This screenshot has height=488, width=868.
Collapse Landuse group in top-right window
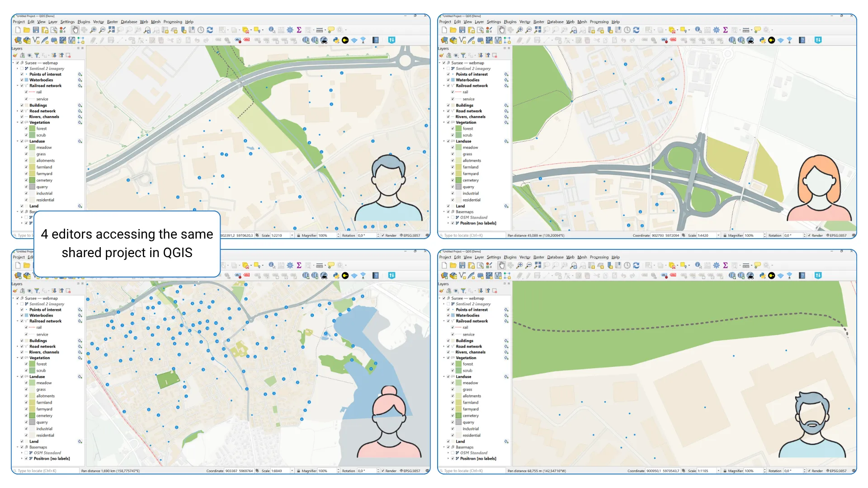coord(444,141)
